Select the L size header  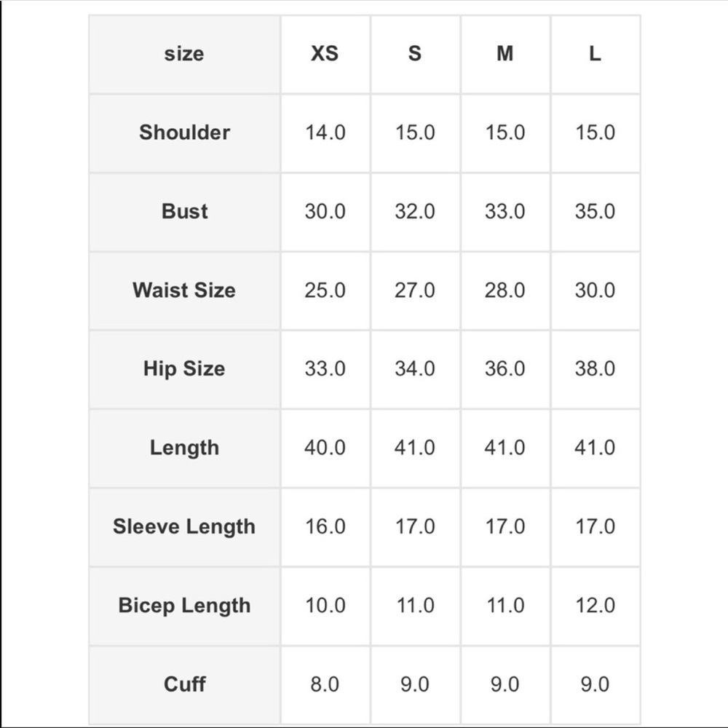click(x=595, y=54)
